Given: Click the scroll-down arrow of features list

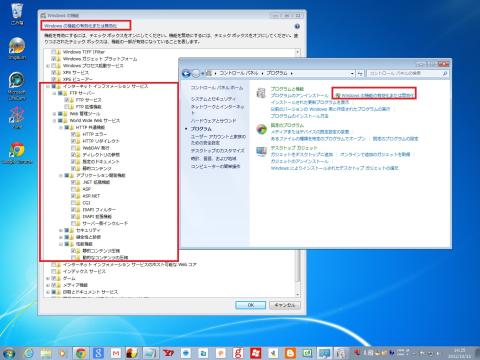Looking at the screenshot, I should click(x=298, y=294).
